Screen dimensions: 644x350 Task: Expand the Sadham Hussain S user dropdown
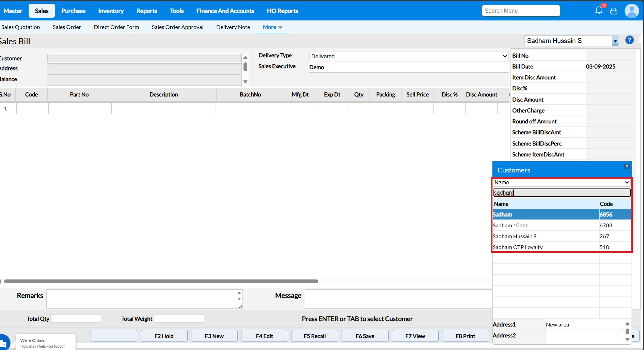click(x=615, y=41)
